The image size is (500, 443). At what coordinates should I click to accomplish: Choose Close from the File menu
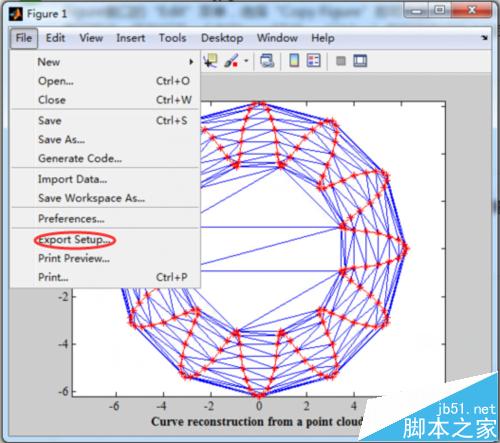pos(105,100)
